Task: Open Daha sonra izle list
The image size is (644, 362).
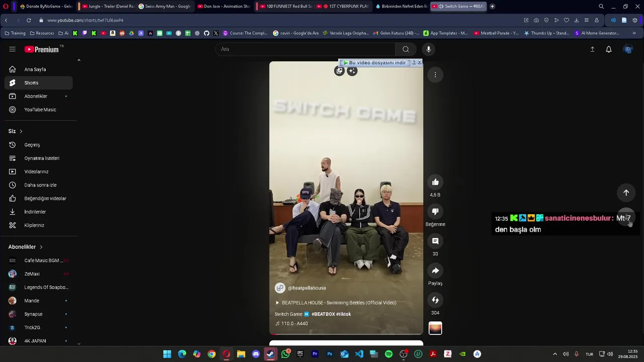Action: pyautogui.click(x=39, y=185)
